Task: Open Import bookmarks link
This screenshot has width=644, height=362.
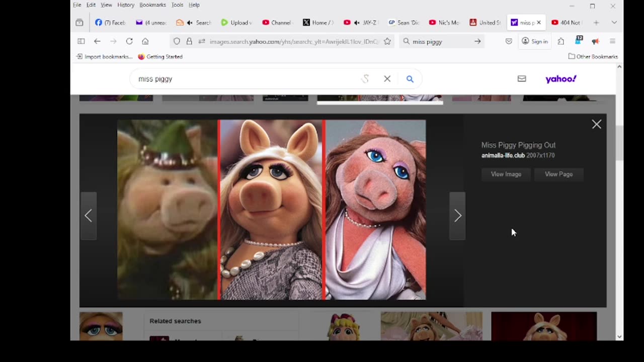Action: (105, 56)
